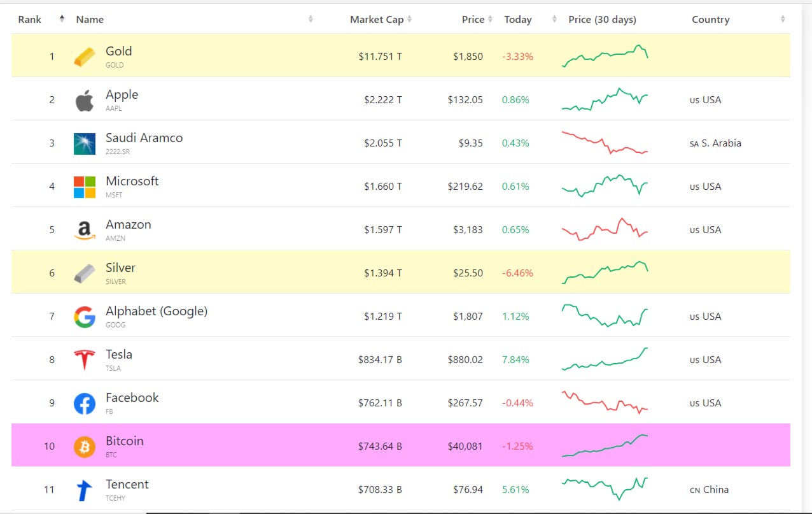Screen dimensions: 812x514
Task: Click Saudi Aramco's 30-day price chart
Action: click(x=605, y=143)
